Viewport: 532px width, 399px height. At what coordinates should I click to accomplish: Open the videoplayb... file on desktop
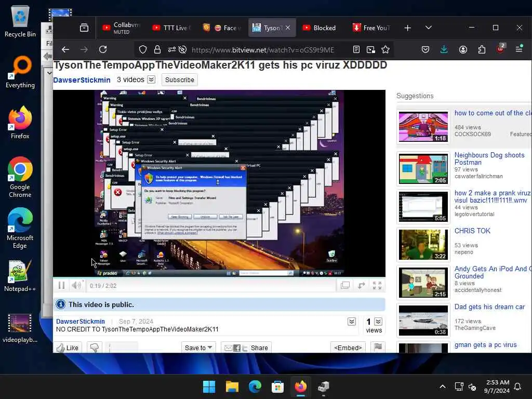click(x=20, y=328)
